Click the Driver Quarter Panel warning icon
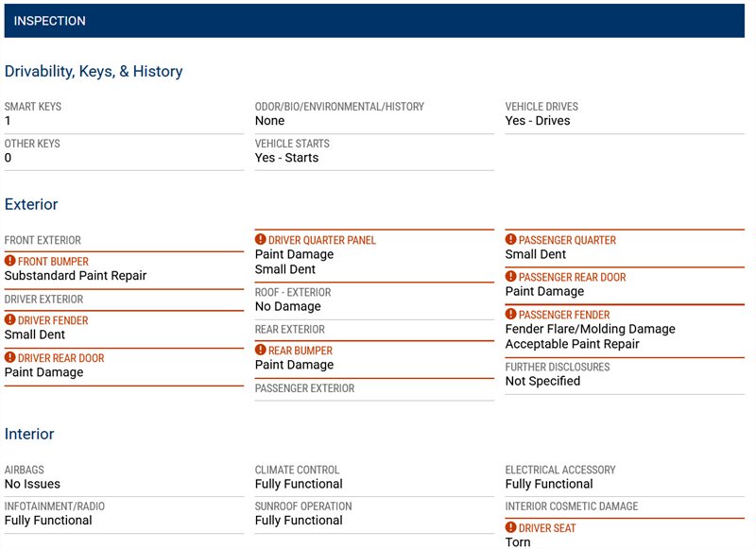 point(261,240)
